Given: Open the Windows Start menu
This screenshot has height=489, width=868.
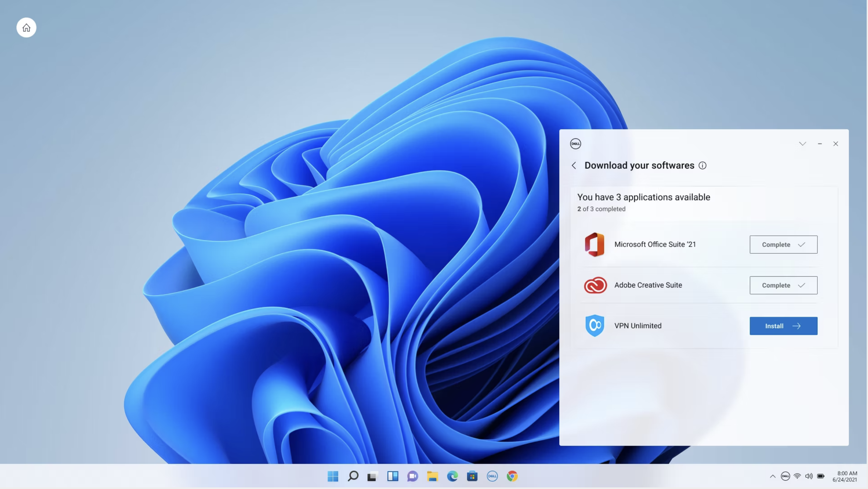Looking at the screenshot, I should [333, 476].
